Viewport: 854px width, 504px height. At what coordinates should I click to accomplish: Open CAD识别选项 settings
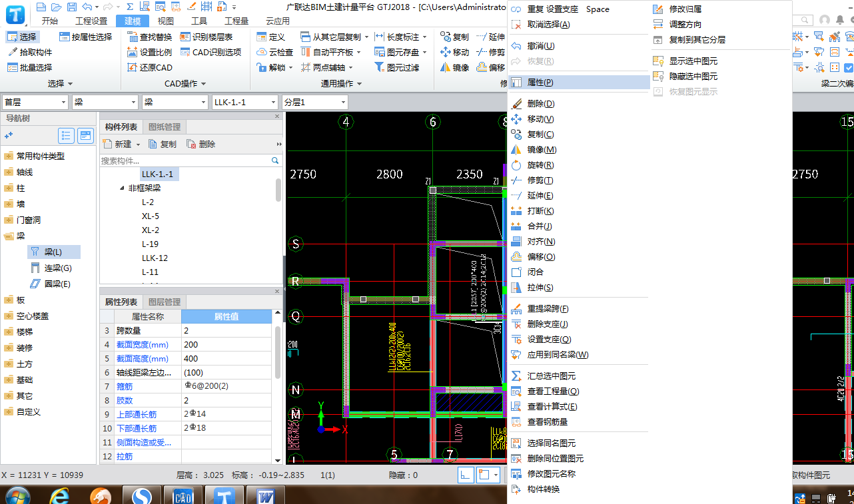pos(211,52)
